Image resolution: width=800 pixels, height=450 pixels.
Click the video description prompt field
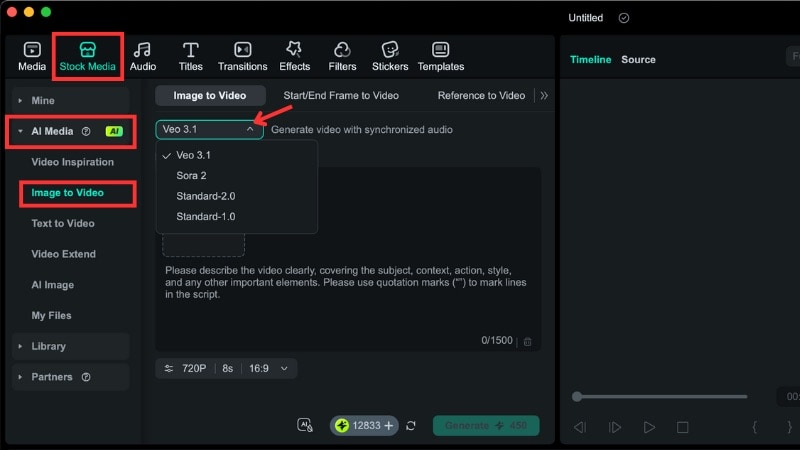click(346, 282)
